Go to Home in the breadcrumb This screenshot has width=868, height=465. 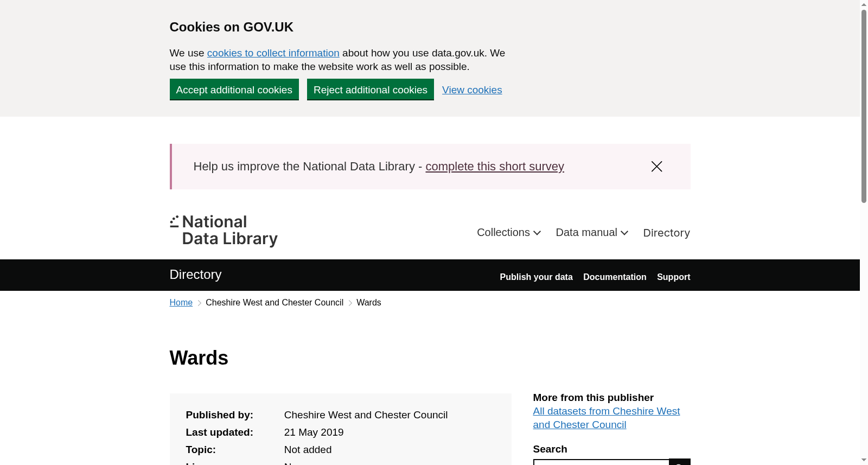(x=181, y=303)
